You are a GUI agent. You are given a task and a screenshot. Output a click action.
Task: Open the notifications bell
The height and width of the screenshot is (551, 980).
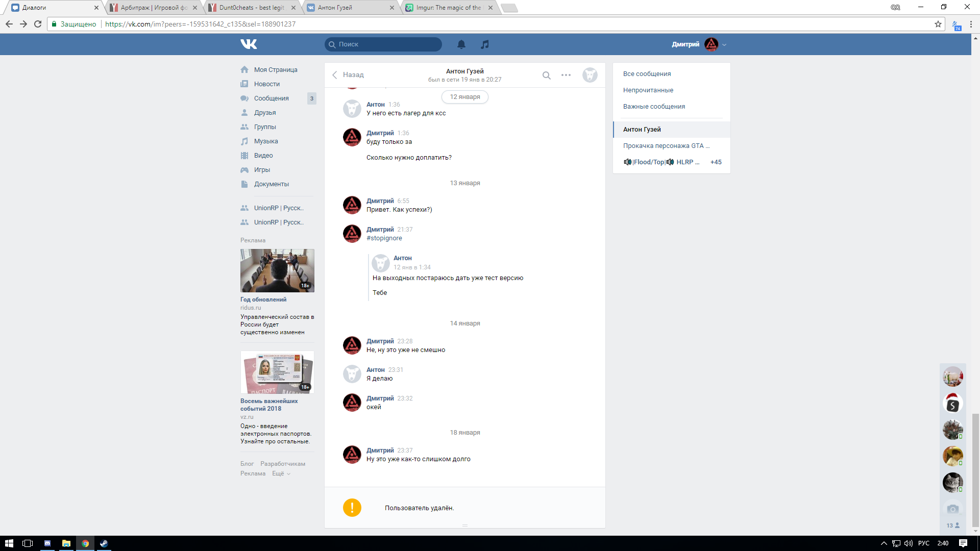(461, 44)
